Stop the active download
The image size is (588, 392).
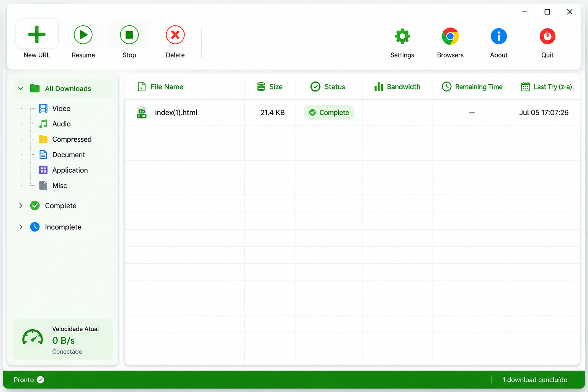[129, 35]
